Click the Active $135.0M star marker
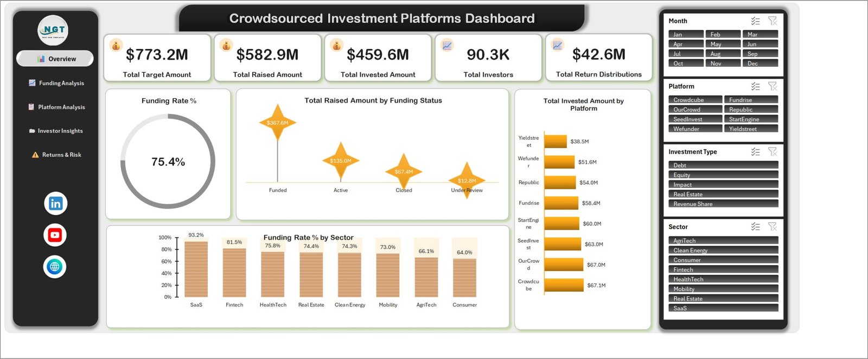868x359 pixels. click(x=340, y=161)
